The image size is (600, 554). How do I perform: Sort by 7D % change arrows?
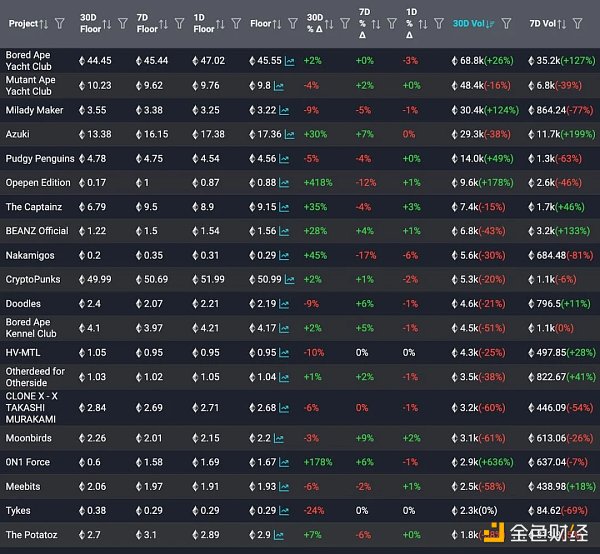(376, 24)
